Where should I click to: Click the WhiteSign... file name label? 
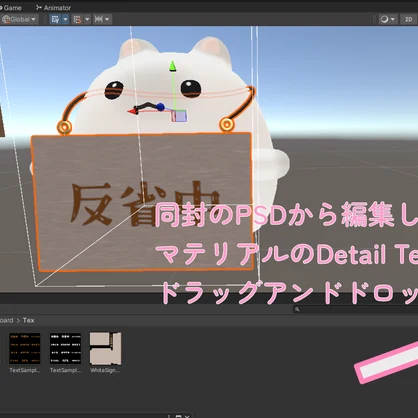point(105,370)
